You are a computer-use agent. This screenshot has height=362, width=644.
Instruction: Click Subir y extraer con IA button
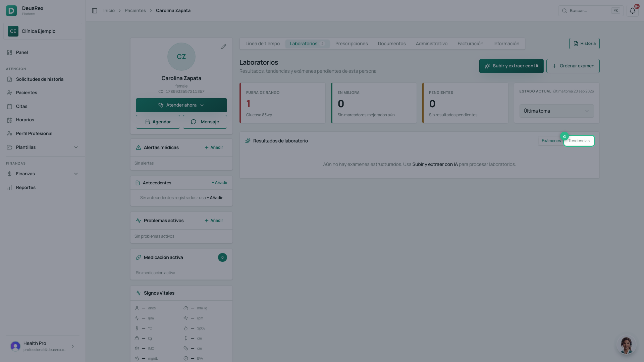tap(511, 66)
